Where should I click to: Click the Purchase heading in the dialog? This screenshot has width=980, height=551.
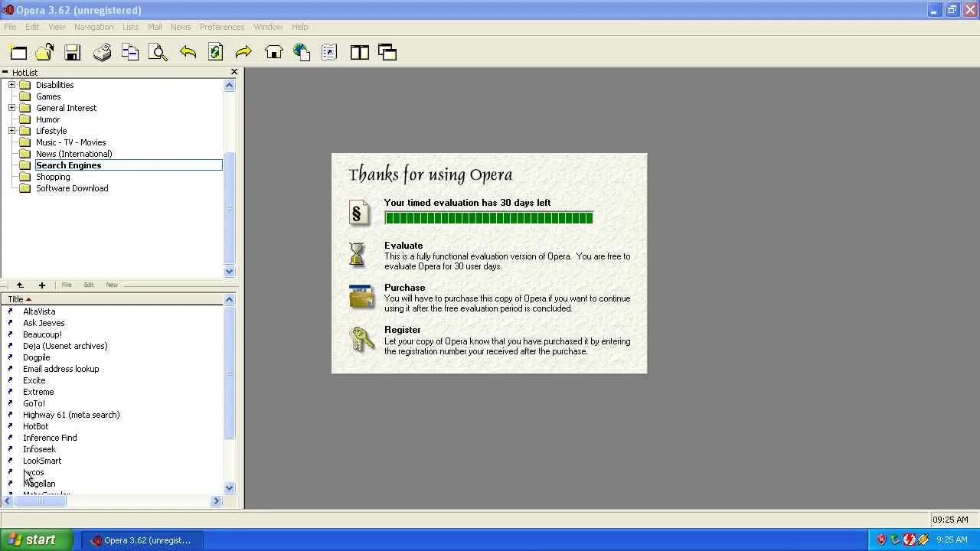point(404,288)
